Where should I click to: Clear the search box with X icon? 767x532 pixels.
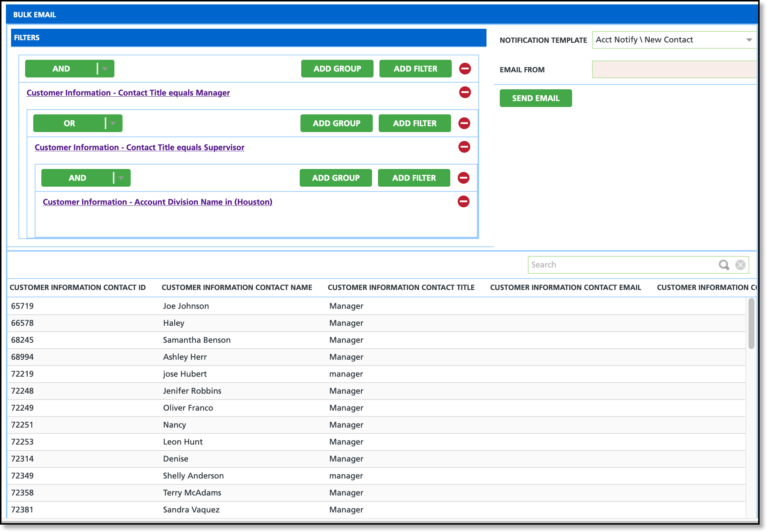coord(740,265)
